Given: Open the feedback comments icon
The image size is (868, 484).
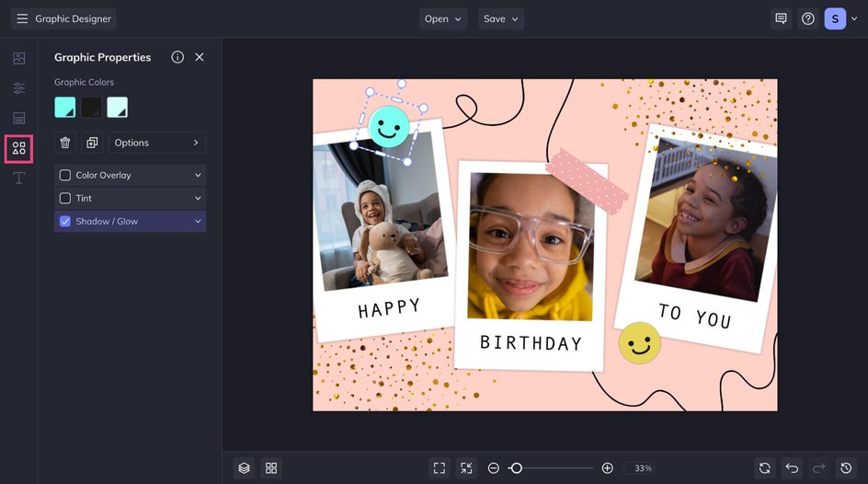Looking at the screenshot, I should tap(781, 18).
